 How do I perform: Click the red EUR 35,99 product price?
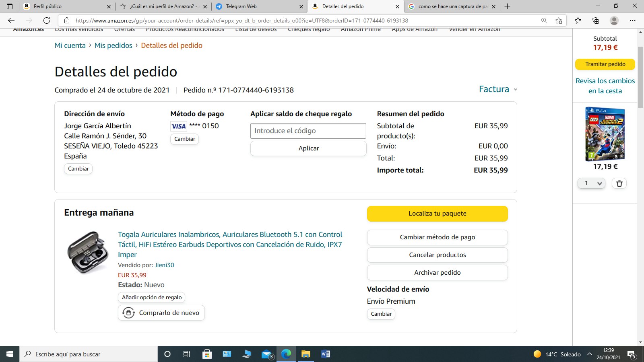132,275
